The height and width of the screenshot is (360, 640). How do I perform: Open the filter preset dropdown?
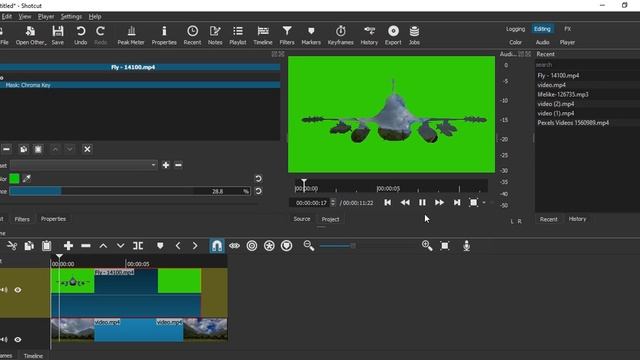pos(84,165)
